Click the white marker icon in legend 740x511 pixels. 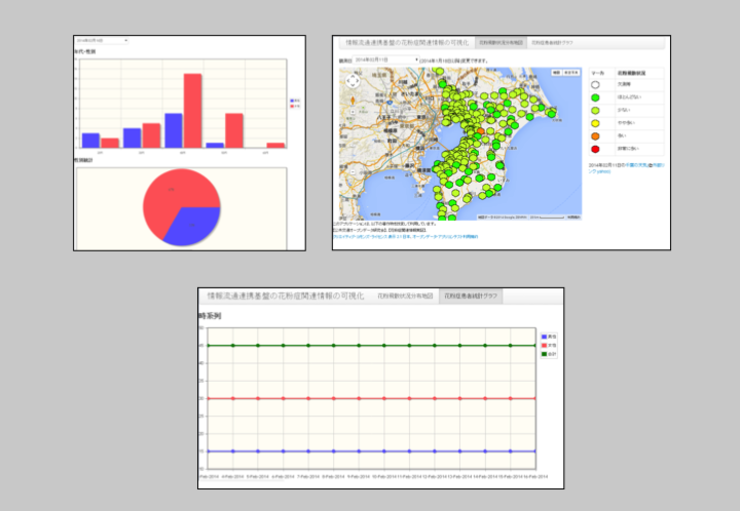click(x=597, y=85)
